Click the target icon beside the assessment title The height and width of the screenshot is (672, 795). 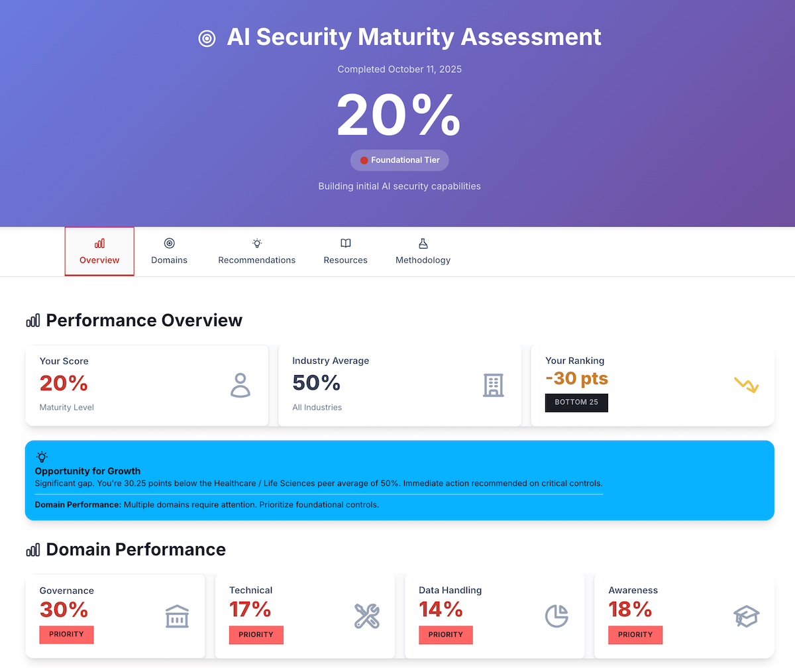click(x=206, y=38)
